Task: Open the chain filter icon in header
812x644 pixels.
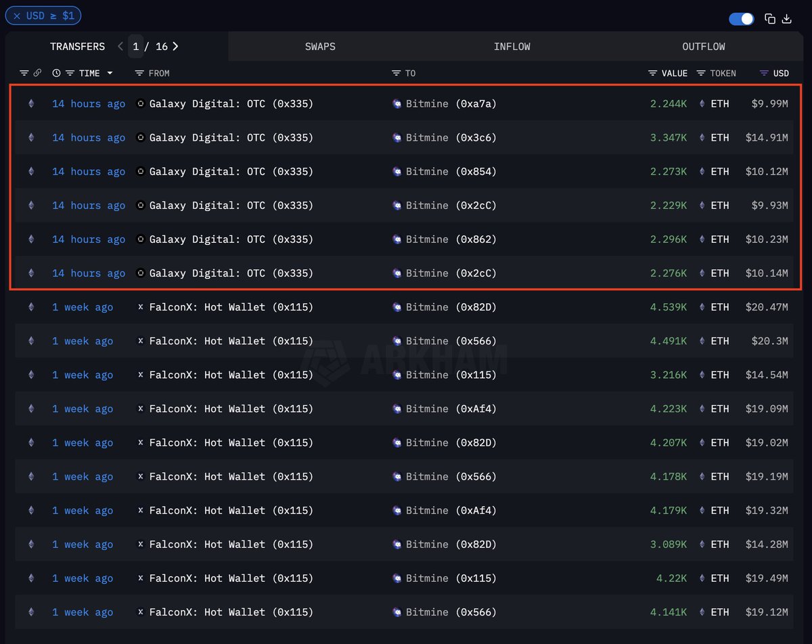Action: [x=24, y=73]
